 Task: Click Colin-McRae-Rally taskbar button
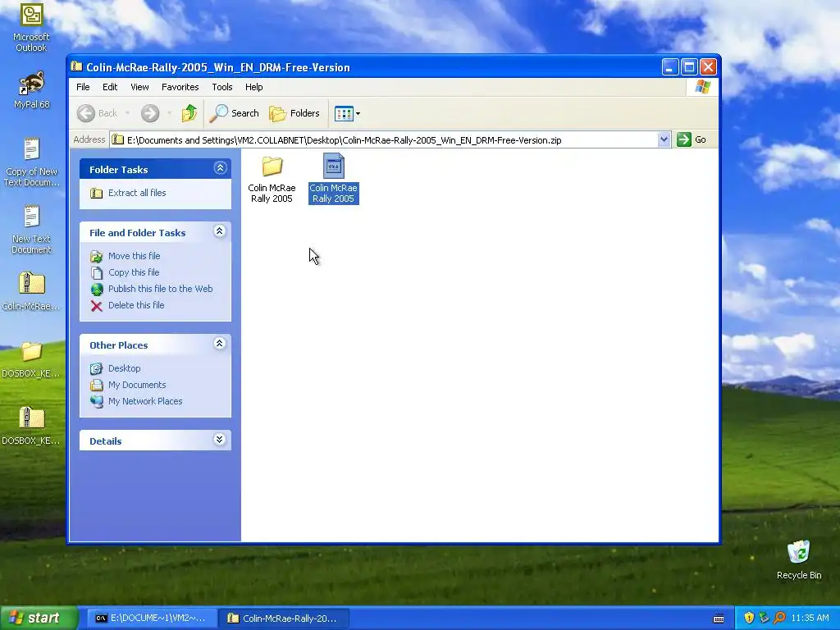point(283,619)
